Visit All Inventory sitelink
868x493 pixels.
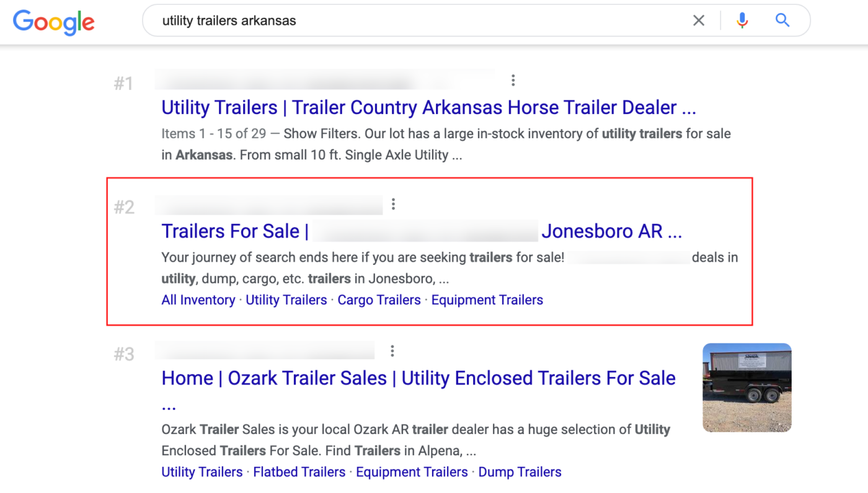(x=198, y=300)
